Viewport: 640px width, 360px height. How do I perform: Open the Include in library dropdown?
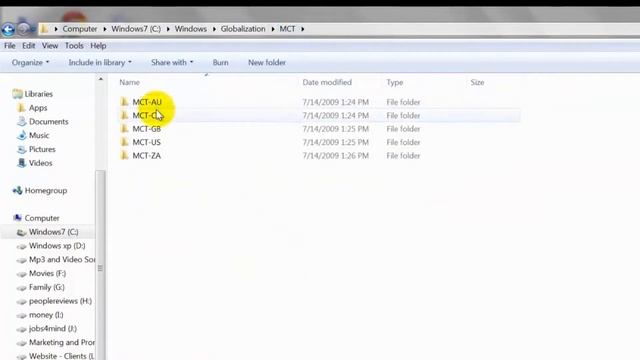(100, 62)
